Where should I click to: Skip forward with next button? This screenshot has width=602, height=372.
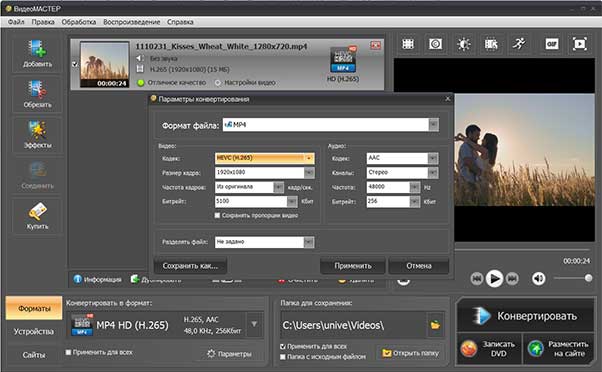(x=512, y=278)
